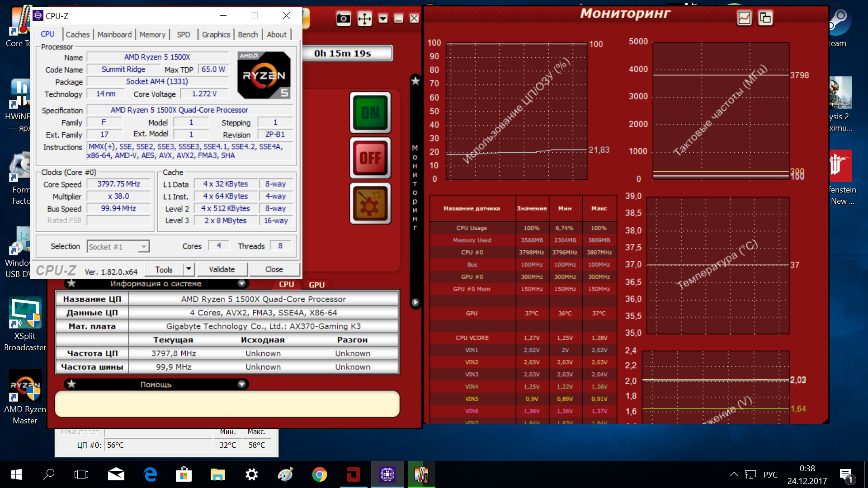Open File Explorer from taskbar
The width and height of the screenshot is (868, 488).
(x=217, y=474)
